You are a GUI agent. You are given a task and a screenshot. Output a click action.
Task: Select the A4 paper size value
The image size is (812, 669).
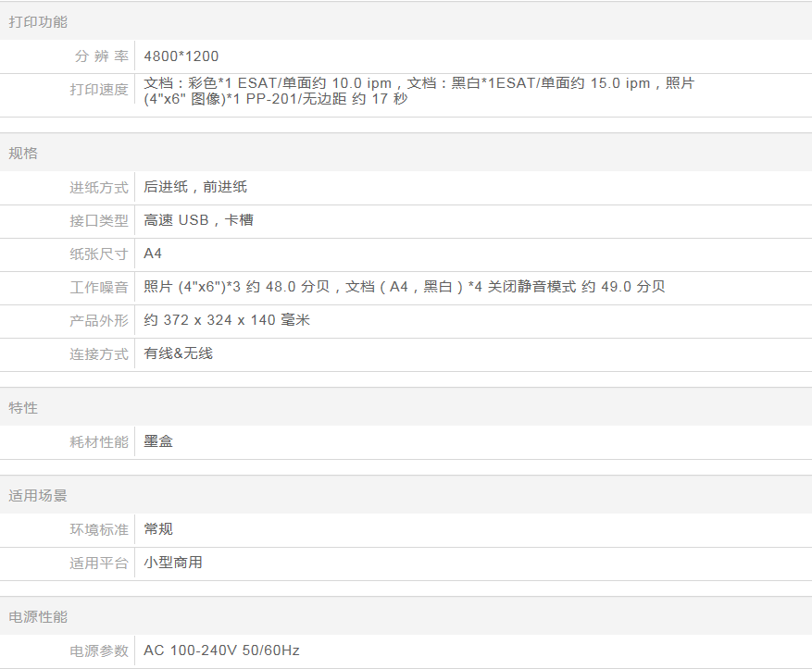click(x=153, y=254)
